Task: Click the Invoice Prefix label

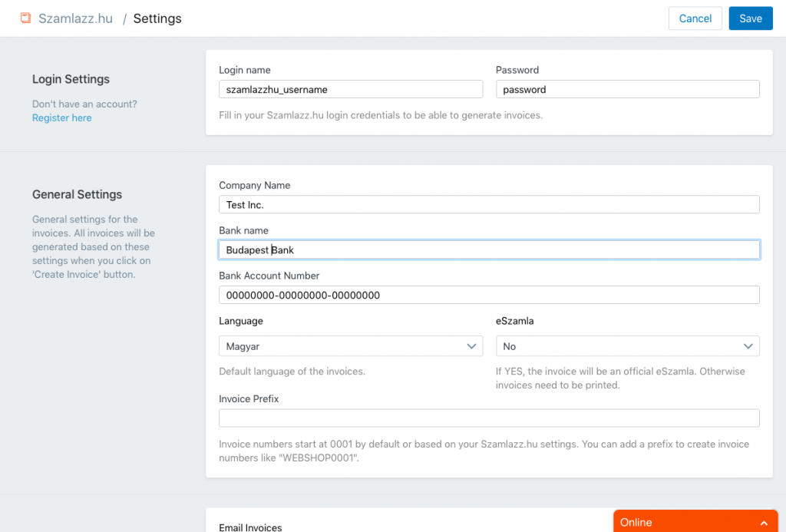Action: [249, 399]
